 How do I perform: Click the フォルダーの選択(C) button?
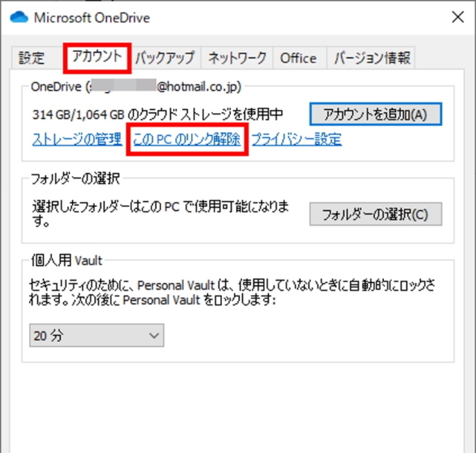click(x=375, y=215)
